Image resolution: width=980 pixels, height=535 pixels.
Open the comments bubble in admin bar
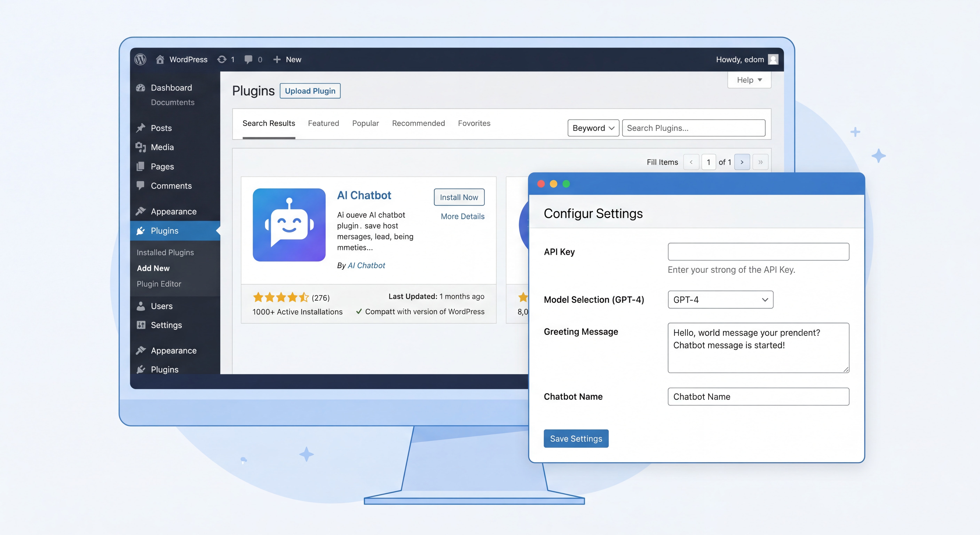click(x=248, y=59)
